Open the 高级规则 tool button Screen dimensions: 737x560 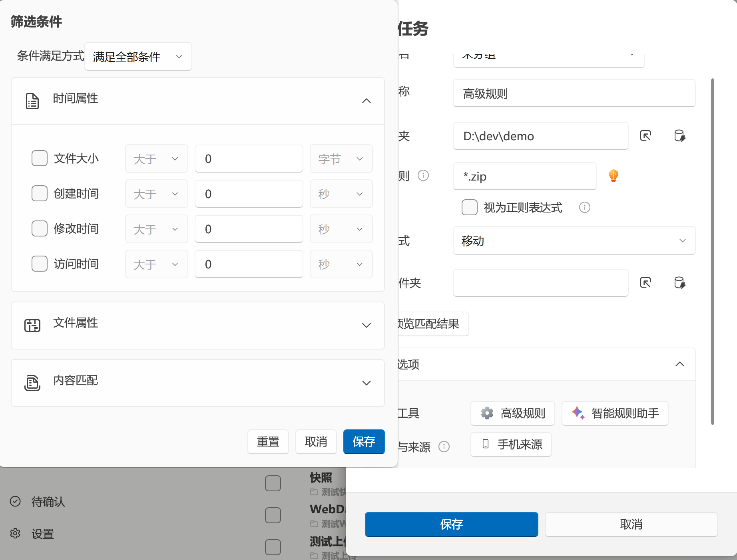(513, 413)
